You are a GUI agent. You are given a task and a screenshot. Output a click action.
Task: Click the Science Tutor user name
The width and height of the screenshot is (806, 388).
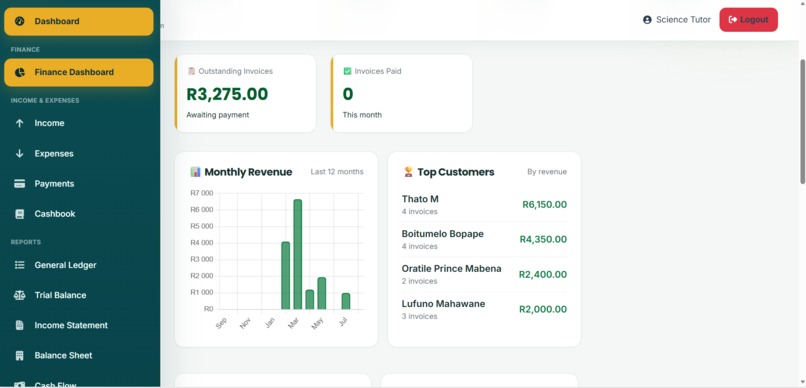[x=683, y=20]
